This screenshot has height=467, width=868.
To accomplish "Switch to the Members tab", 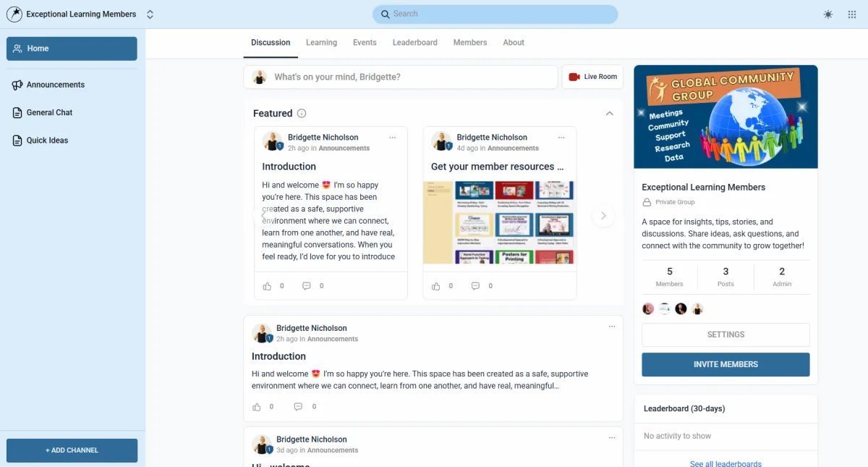I will coord(470,43).
